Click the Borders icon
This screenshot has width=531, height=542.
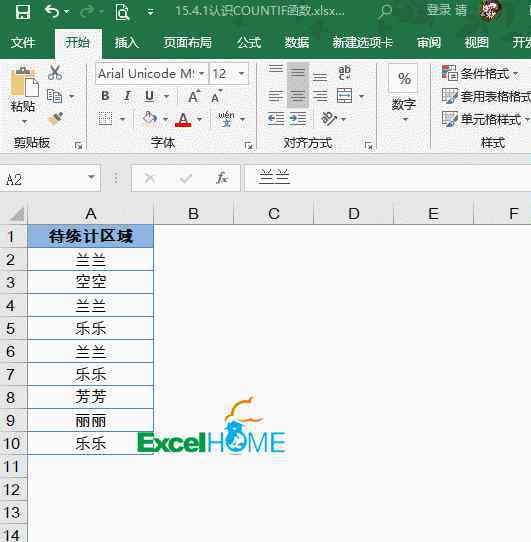[105, 119]
